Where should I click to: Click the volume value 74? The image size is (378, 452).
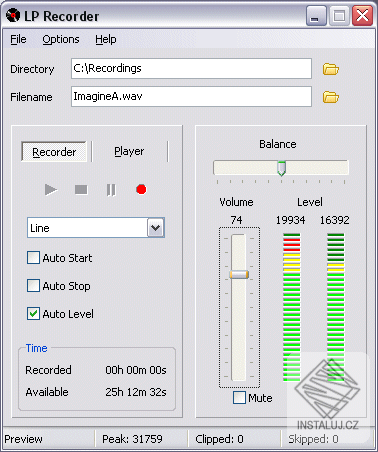pyautogui.click(x=236, y=220)
